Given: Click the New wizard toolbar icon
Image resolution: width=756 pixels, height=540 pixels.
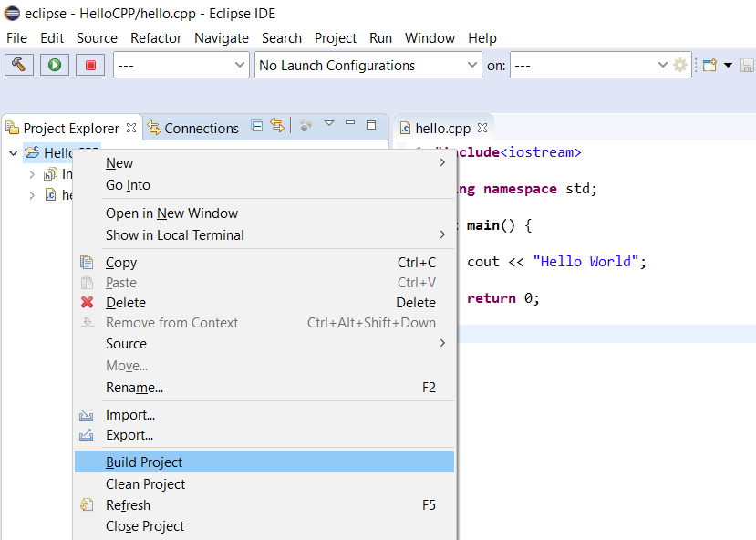Looking at the screenshot, I should pyautogui.click(x=709, y=65).
